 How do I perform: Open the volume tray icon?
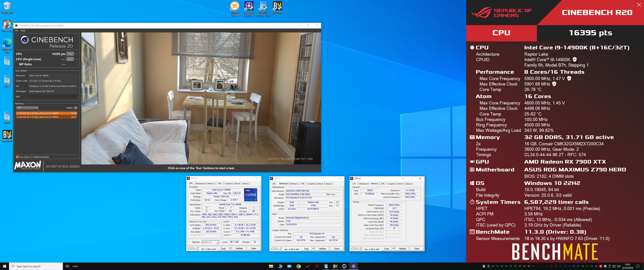[x=619, y=266]
